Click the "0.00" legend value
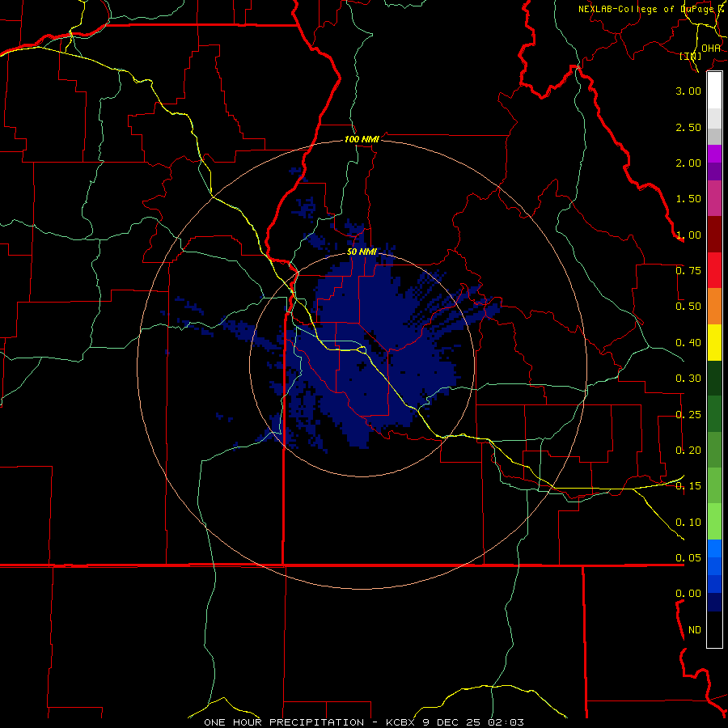Image resolution: width=728 pixels, height=728 pixels. coord(688,594)
